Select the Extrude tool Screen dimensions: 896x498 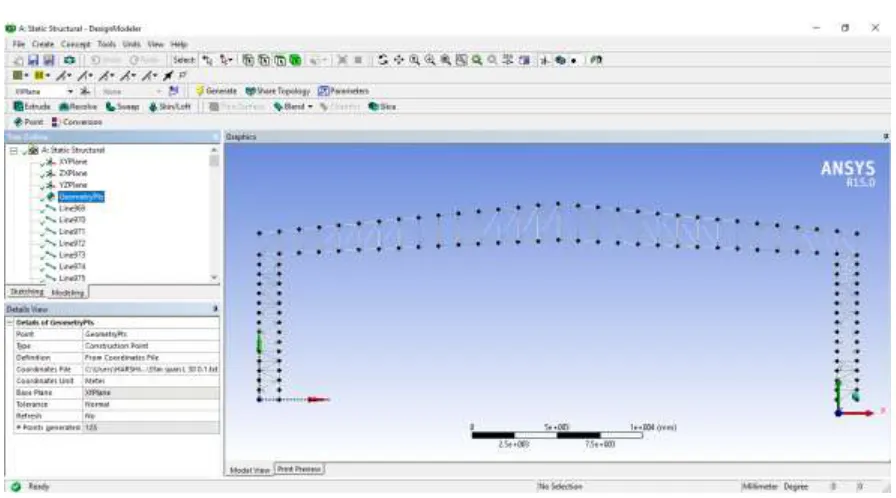pyautogui.click(x=32, y=107)
